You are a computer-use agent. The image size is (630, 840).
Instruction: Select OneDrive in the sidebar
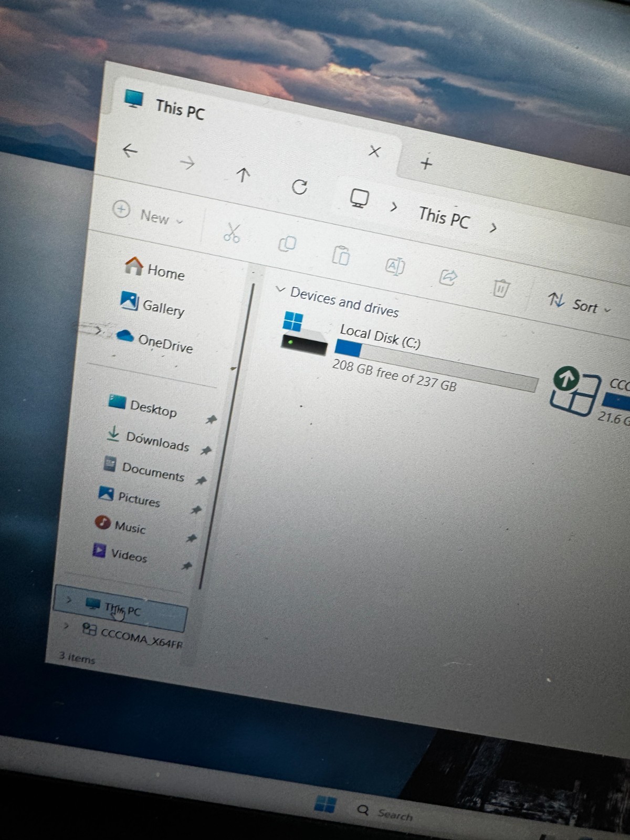click(x=154, y=340)
